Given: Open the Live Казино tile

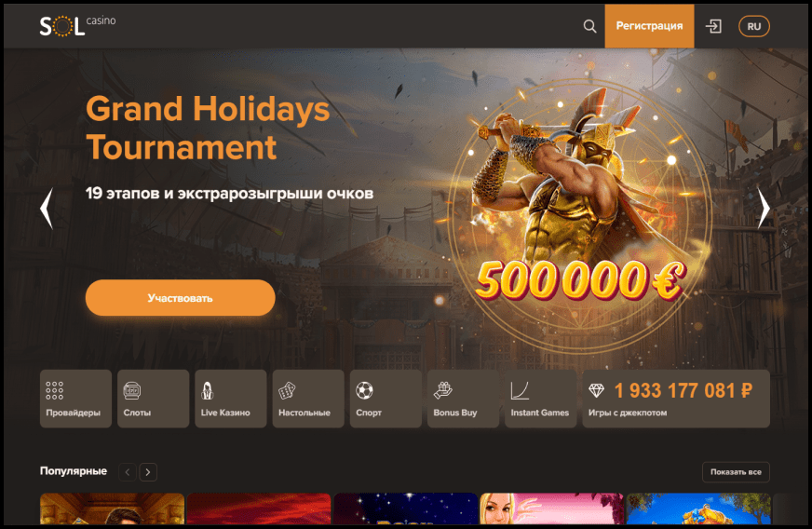Looking at the screenshot, I should (x=230, y=399).
